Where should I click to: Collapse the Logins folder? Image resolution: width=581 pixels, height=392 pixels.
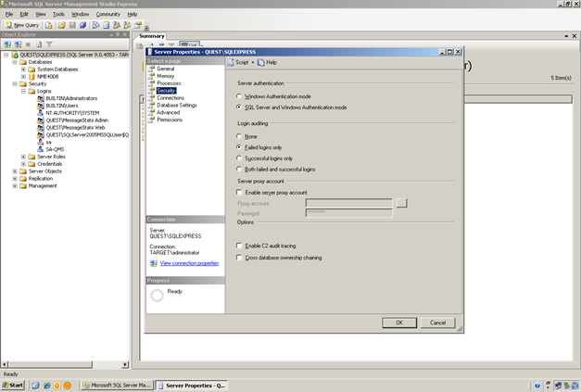(x=23, y=91)
